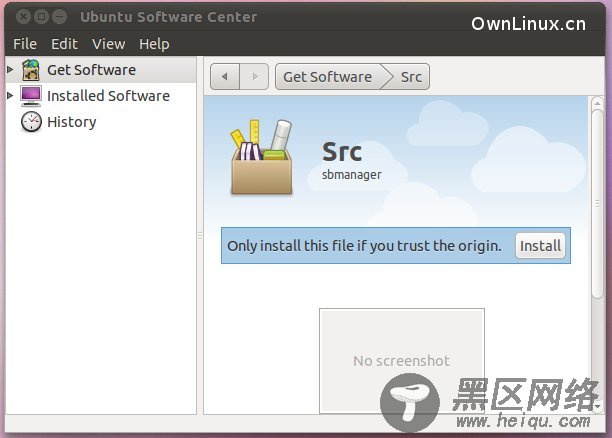Click the No screenshot thumbnail placeholder

[402, 360]
